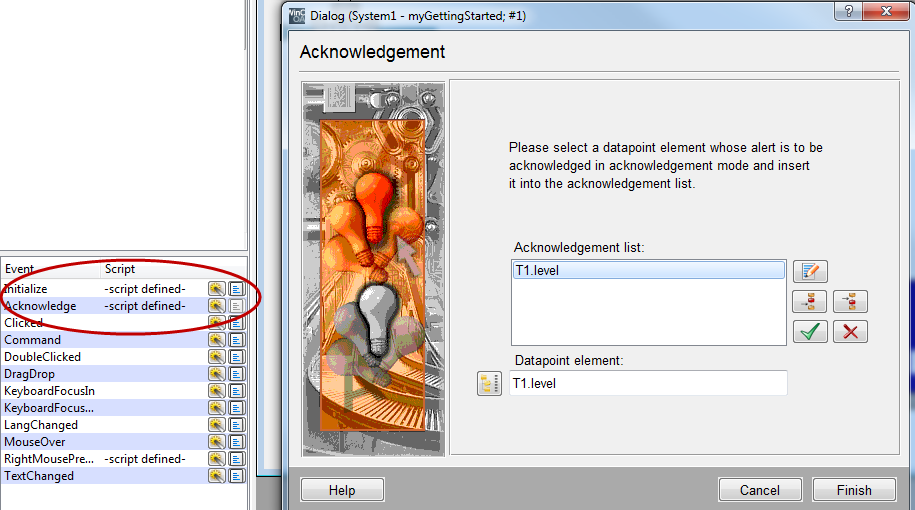This screenshot has height=510, width=915.
Task: Open the wizard for the Command event
Action: pos(216,340)
